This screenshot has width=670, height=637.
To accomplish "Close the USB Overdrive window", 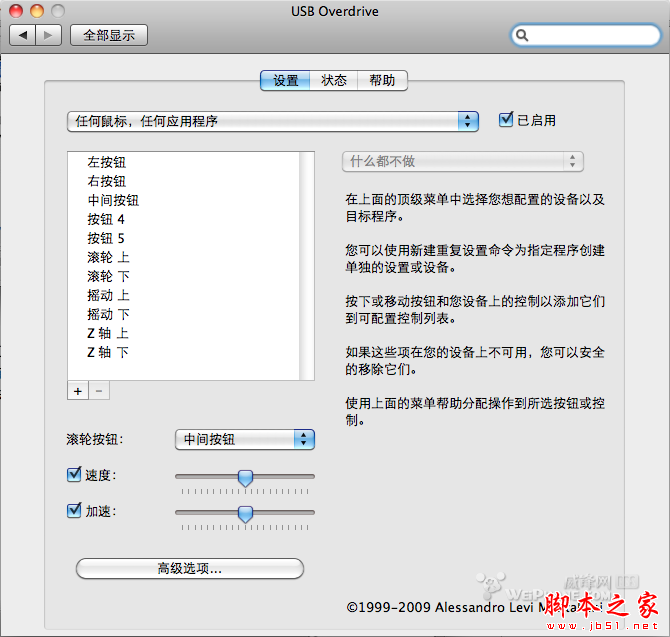I will click(x=16, y=11).
